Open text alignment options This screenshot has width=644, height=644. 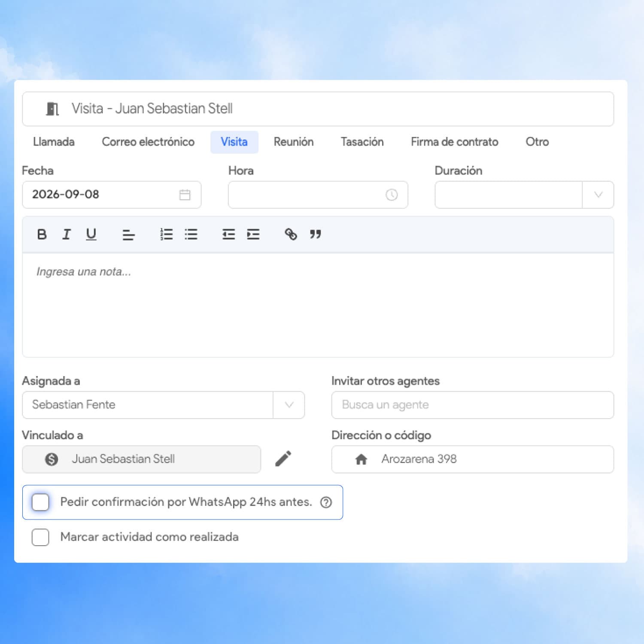128,234
